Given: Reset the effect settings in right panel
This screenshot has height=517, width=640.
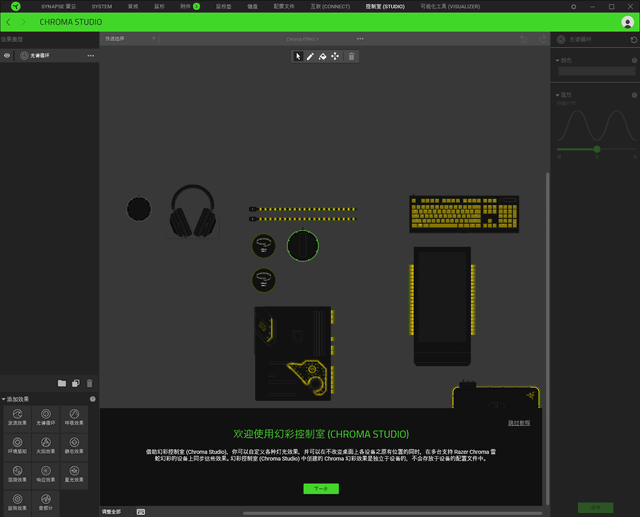Looking at the screenshot, I should [633, 40].
